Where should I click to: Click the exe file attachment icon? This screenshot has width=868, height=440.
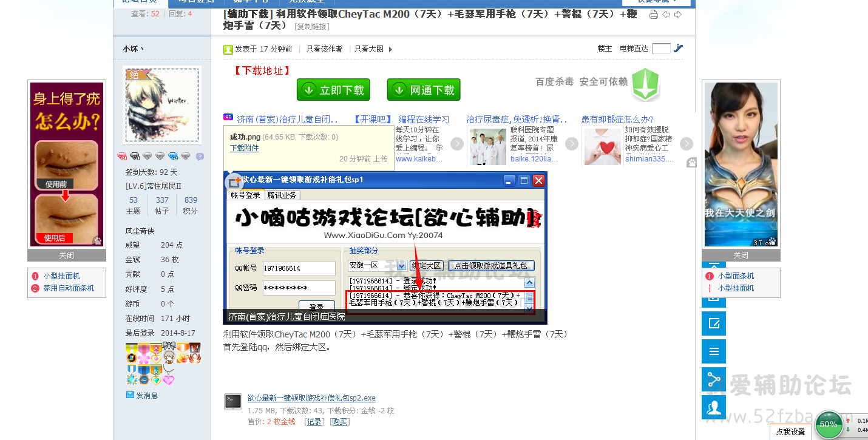(x=232, y=401)
